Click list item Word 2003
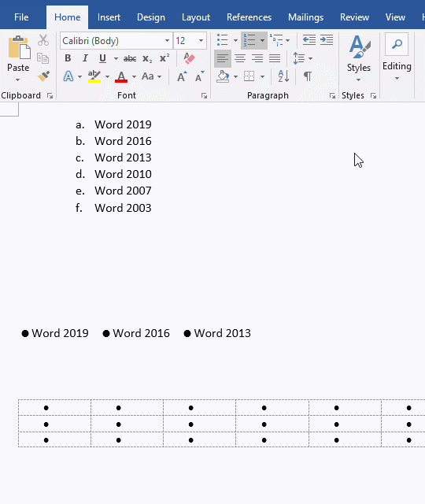This screenshot has height=504, width=425. tap(123, 208)
